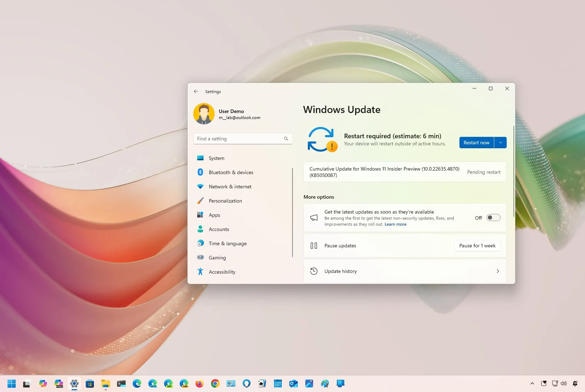Select the Gaming Xbox icon
This screenshot has height=392, width=585.
click(201, 257)
